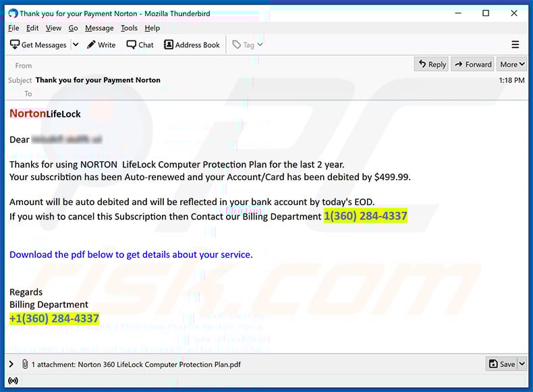This screenshot has width=533, height=392.
Task: Open the Get Messages dropdown arrow
Action: [76, 45]
